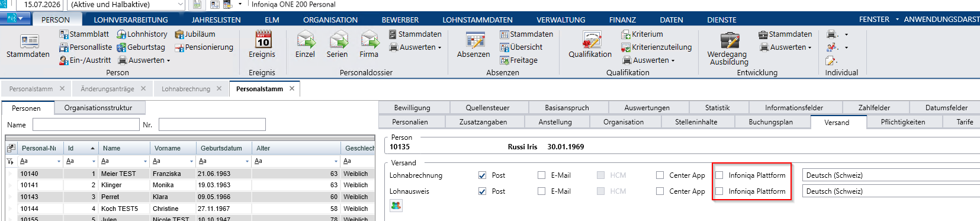Enable Infoniqa Plattform for Lohnabrechnung
This screenshot has height=221, width=980.
pyautogui.click(x=719, y=175)
